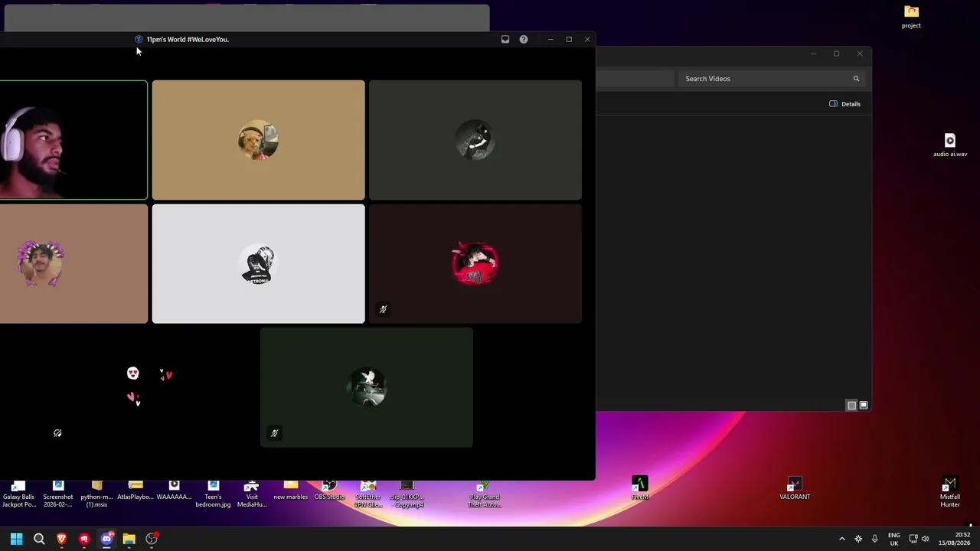Launch VALORANT from the desktop shortcut
The image size is (980, 551).
point(795,488)
